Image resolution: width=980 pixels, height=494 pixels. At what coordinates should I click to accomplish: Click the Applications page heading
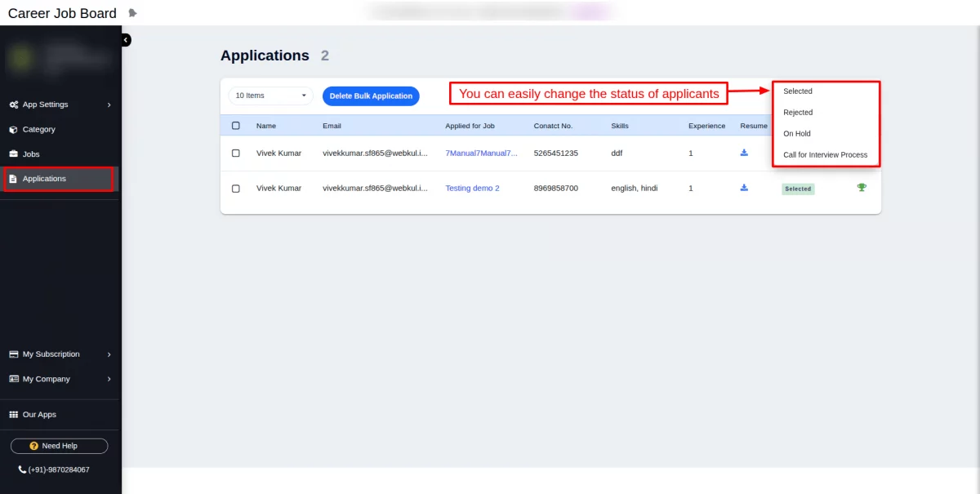coord(265,56)
